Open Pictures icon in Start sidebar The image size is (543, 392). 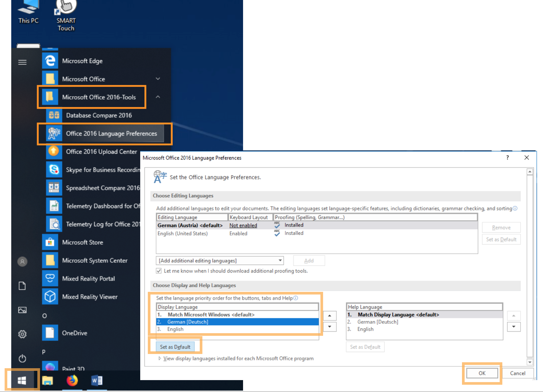point(22,310)
